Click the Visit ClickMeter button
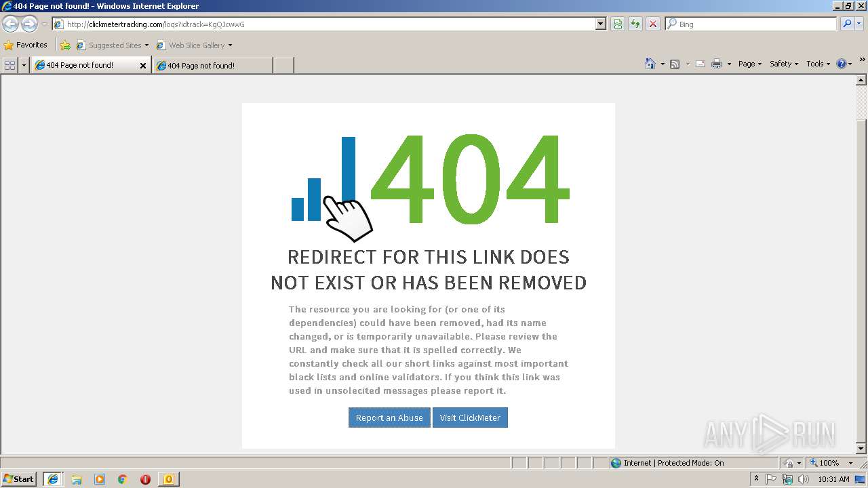The height and width of the screenshot is (488, 868). 470,418
